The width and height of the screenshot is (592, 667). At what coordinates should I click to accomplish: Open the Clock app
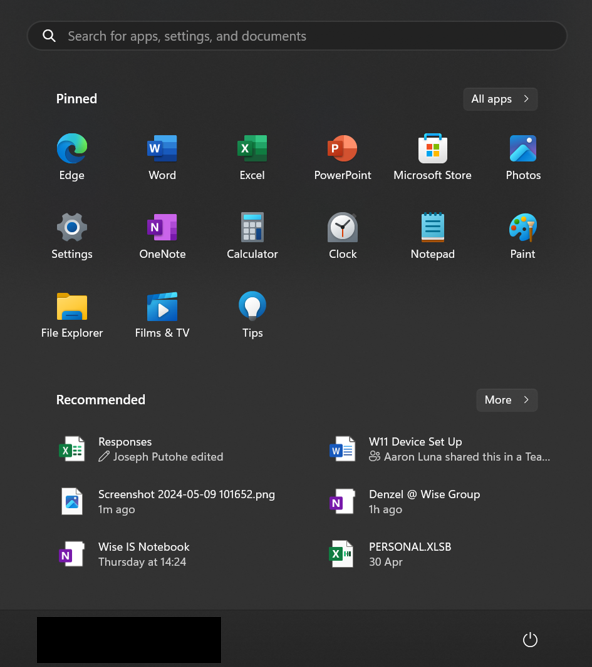tap(342, 235)
